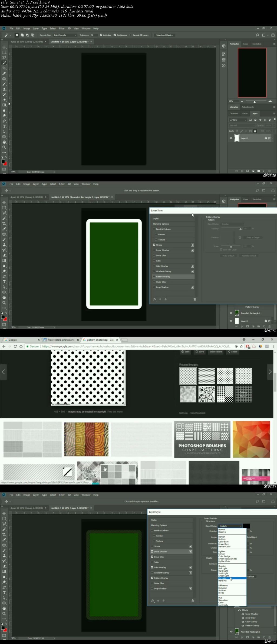Hide Layer 0 with eye icon in 00:01:26 frame
This screenshot has width=277, height=644.
[x=231, y=138]
